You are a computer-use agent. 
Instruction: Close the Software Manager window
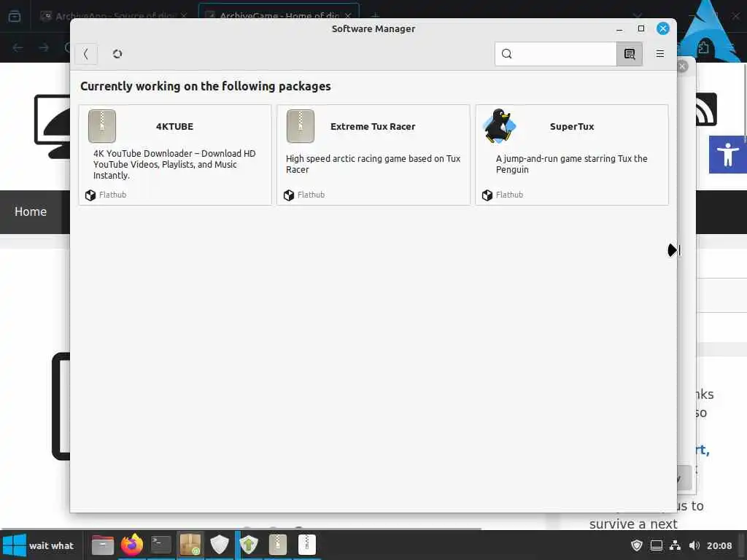point(662,28)
